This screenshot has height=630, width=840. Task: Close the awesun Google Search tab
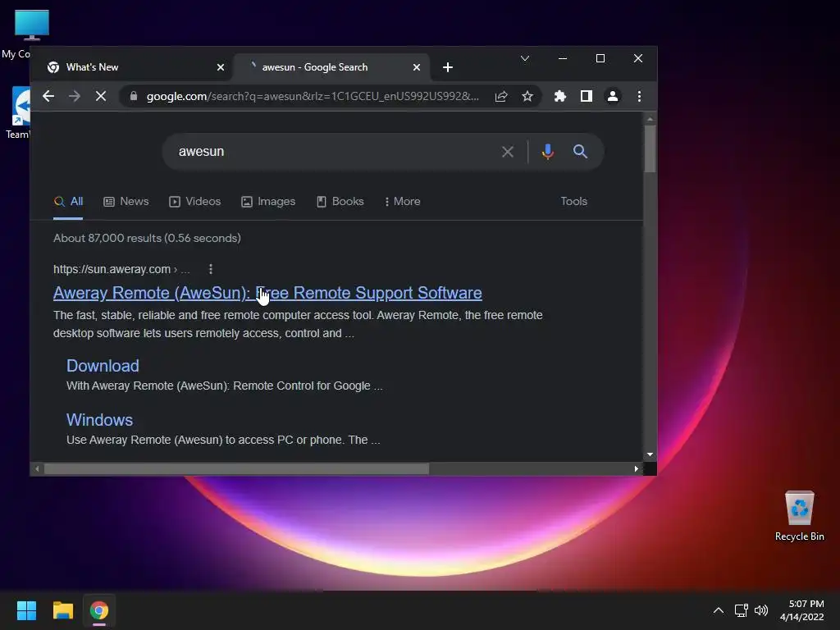(x=417, y=67)
